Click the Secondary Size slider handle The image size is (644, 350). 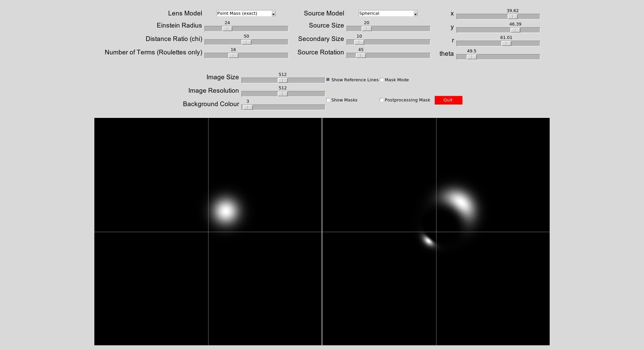[359, 42]
